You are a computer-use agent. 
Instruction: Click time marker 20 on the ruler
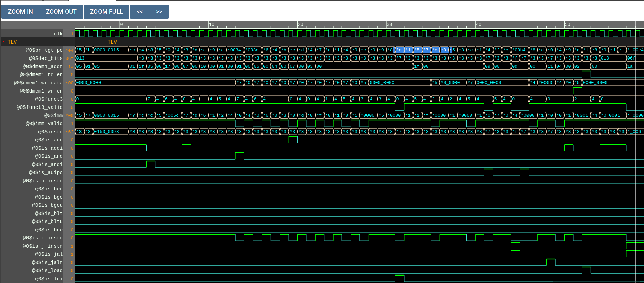[x=300, y=24]
